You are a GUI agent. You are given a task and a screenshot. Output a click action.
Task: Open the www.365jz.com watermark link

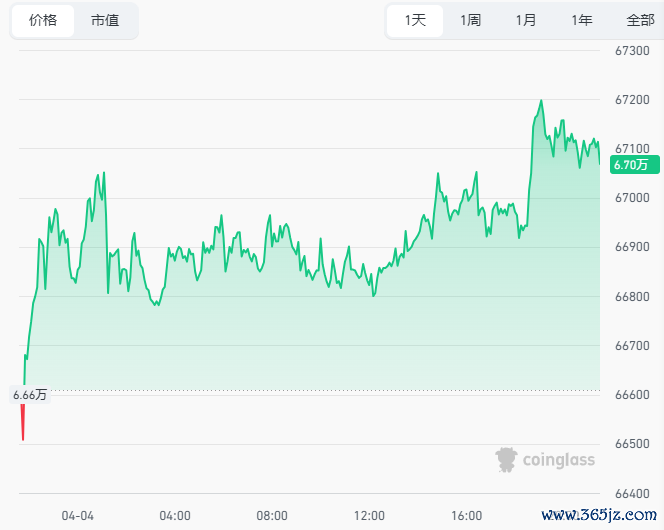[599, 515]
